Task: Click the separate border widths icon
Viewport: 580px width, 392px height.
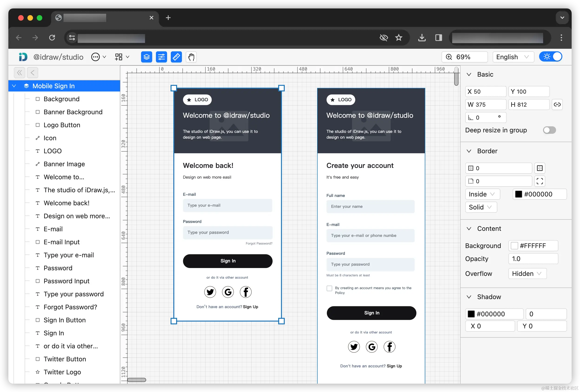Action: [x=540, y=168]
